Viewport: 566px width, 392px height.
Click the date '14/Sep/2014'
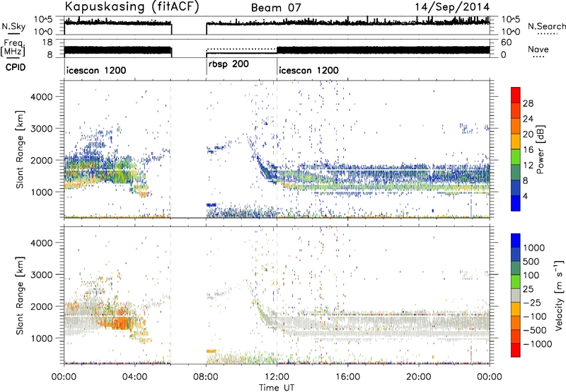point(452,7)
